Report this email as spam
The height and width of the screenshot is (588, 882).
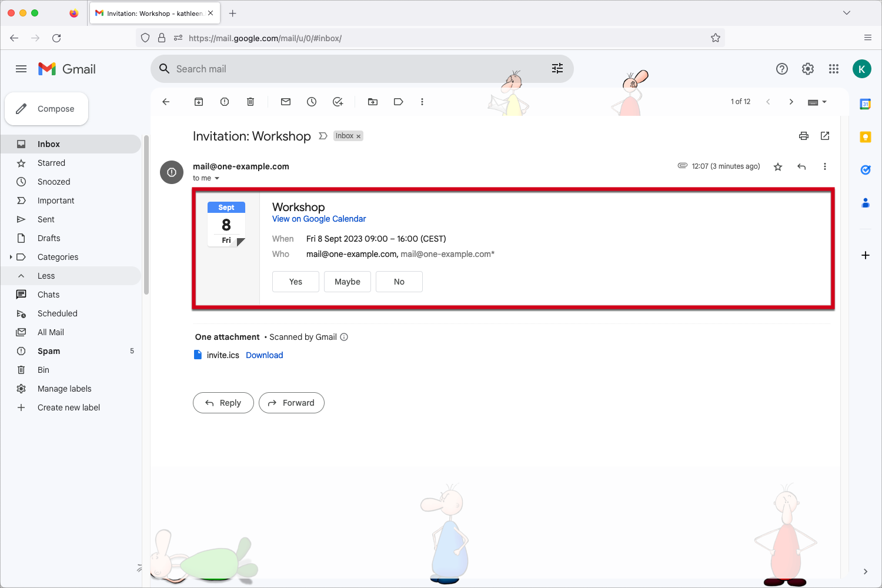224,101
